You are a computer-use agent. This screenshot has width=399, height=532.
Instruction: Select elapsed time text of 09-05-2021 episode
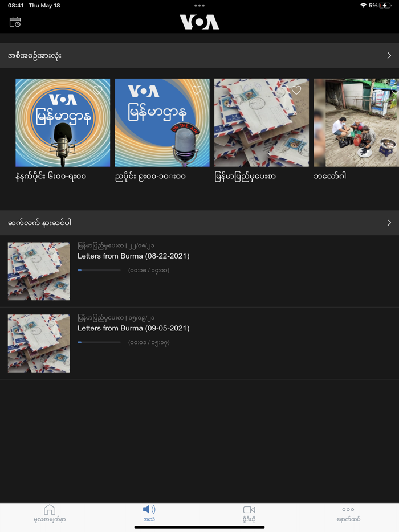click(x=149, y=342)
